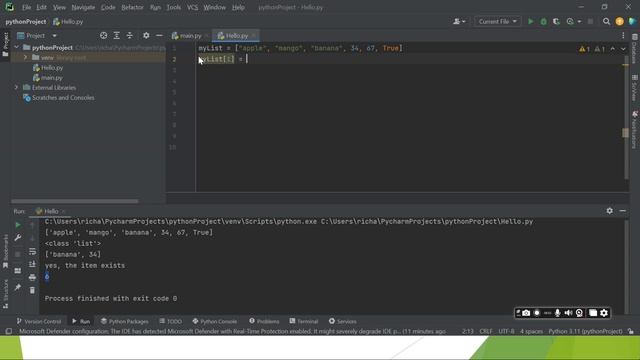Toggle scroll to end in Run console
The height and width of the screenshot is (360, 640).
coord(32,264)
